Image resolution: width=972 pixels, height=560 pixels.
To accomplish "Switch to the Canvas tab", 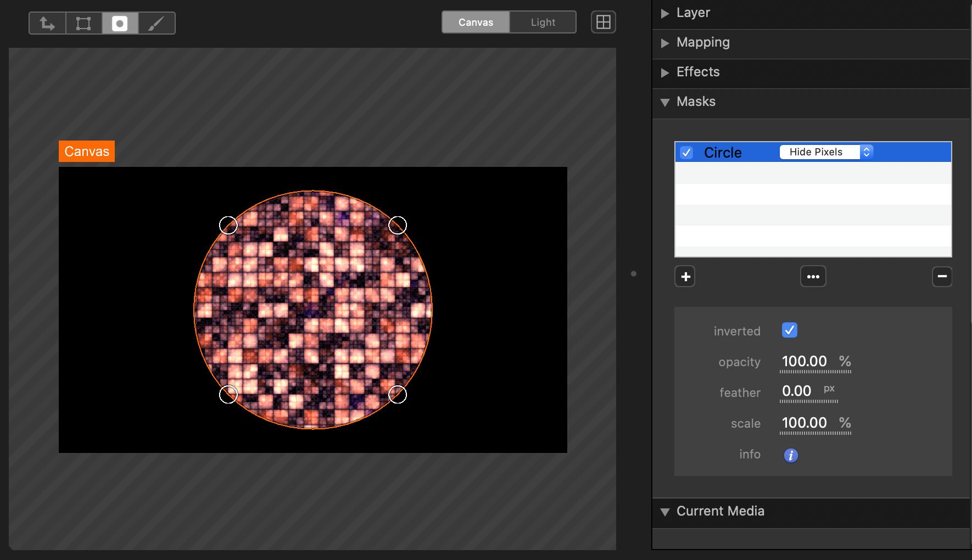I will 476,22.
